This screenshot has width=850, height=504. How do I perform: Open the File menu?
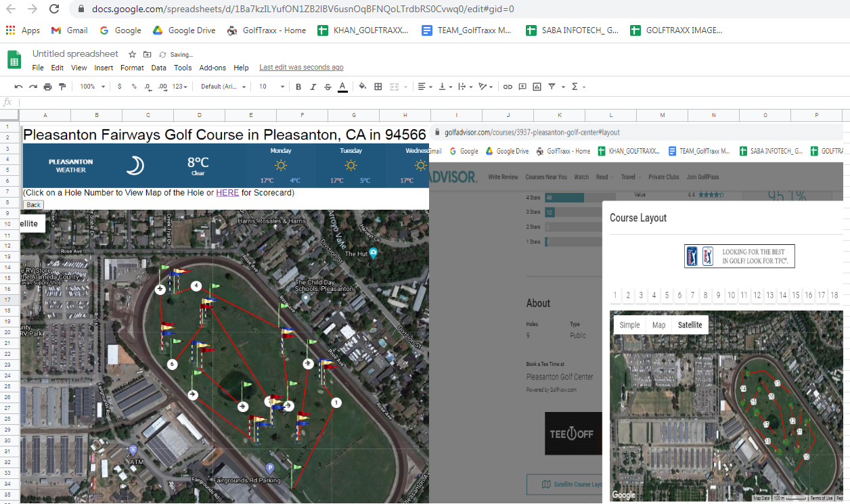coord(38,68)
